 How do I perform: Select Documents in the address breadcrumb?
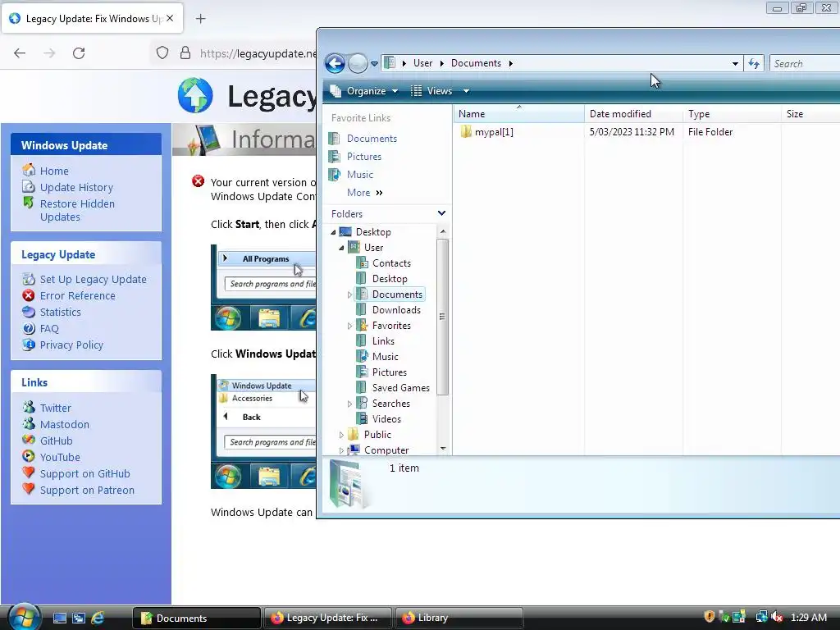pos(476,63)
